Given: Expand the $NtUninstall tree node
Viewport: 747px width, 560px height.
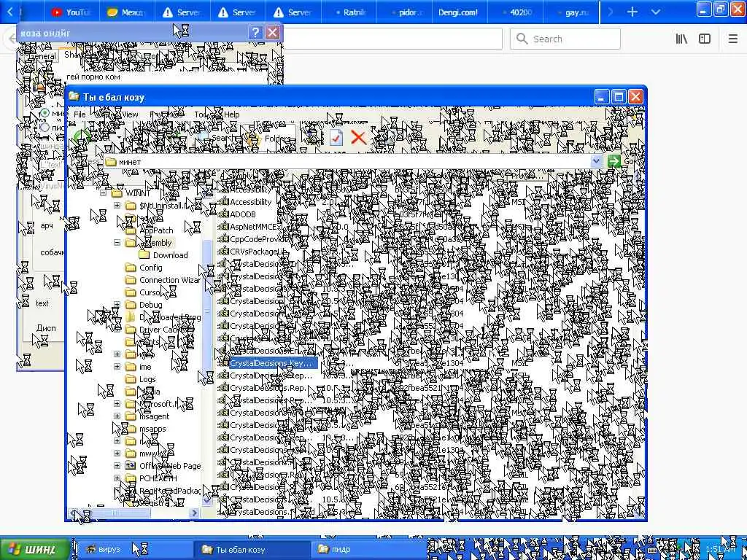Looking at the screenshot, I should (x=117, y=206).
